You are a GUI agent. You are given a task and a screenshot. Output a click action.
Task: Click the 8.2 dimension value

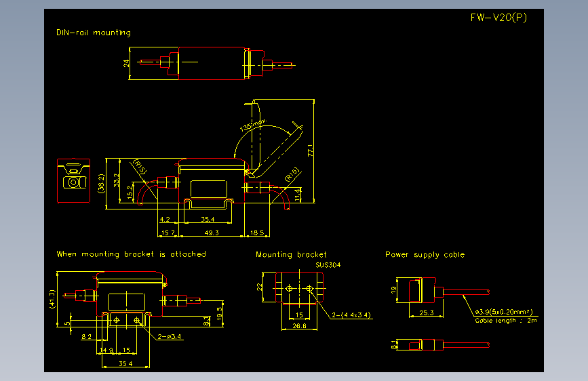point(86,336)
